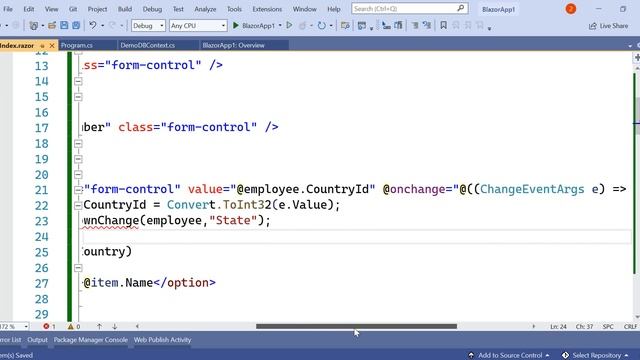The height and width of the screenshot is (360, 640).
Task: Click the SPC indentation indicator
Action: pos(608,327)
